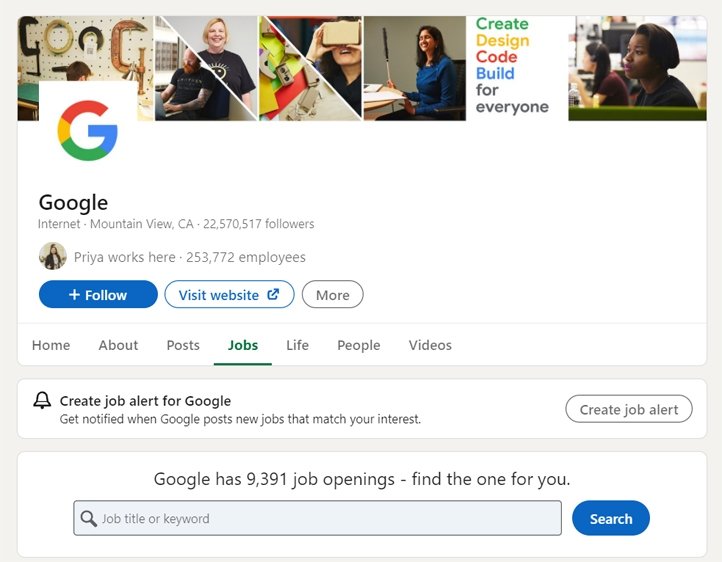
Task: Click the job title or keyword field
Action: click(328, 518)
